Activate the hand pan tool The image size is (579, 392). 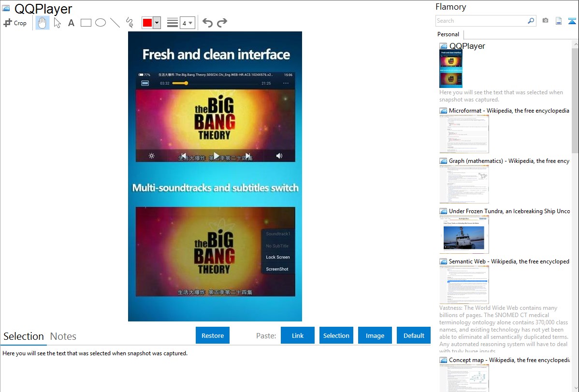click(42, 23)
